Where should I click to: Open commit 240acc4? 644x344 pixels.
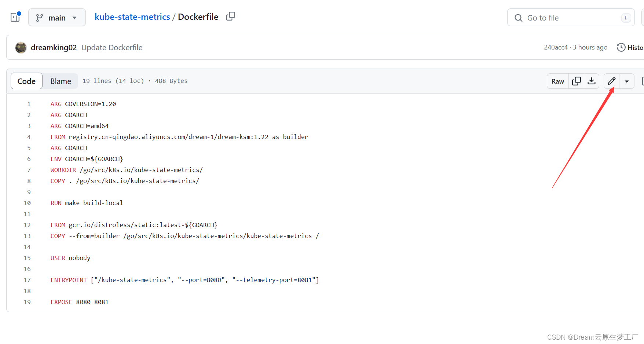coord(556,47)
